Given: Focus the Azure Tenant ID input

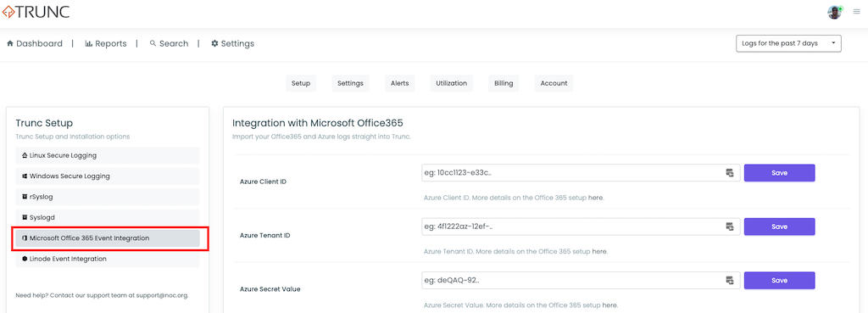Looking at the screenshot, I should click(x=581, y=226).
